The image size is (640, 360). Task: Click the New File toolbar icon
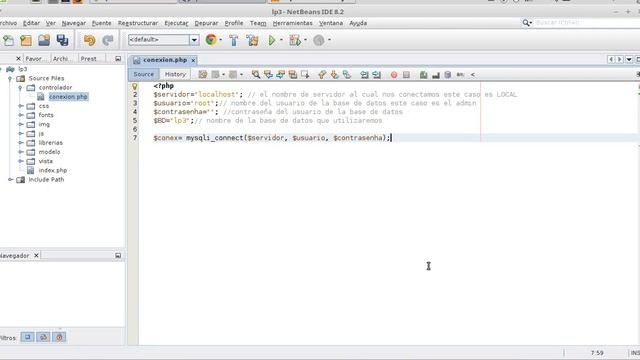coord(8,40)
